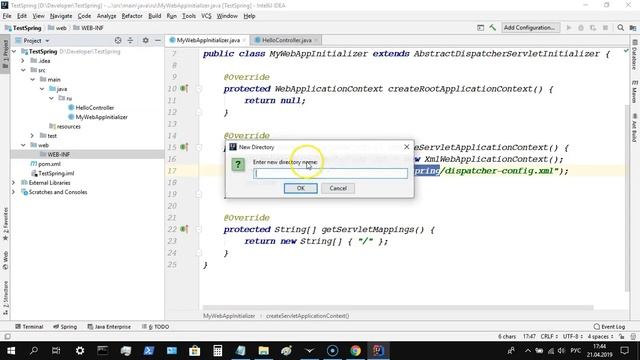
Task: Open the Event Log
Action: click(609, 327)
